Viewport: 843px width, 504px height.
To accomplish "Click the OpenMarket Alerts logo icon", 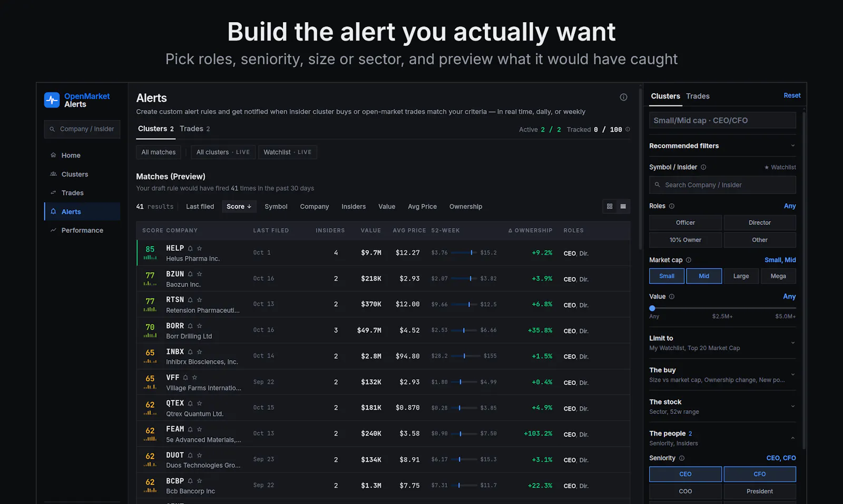I will (x=52, y=100).
